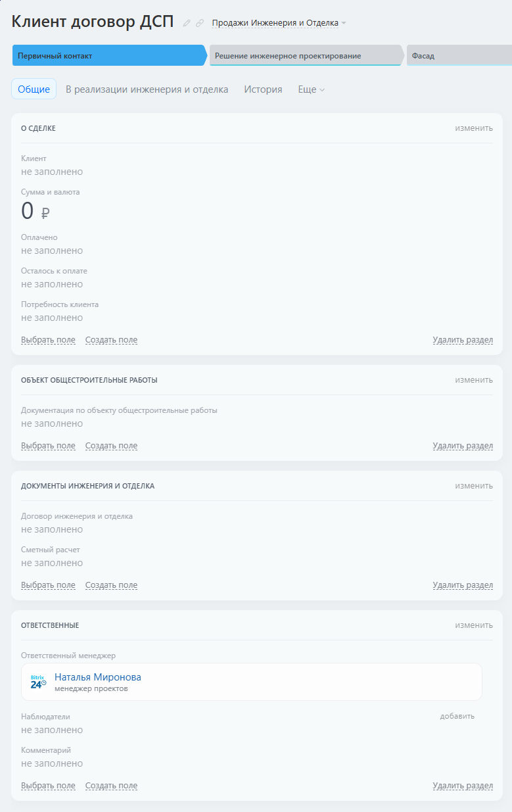Edit the Ответственные section via изменить
Viewport: 512px width, 812px height.
point(474,625)
